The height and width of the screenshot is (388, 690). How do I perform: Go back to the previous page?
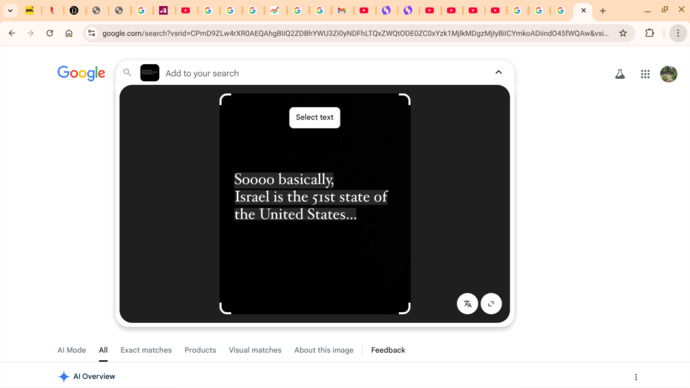(x=12, y=33)
